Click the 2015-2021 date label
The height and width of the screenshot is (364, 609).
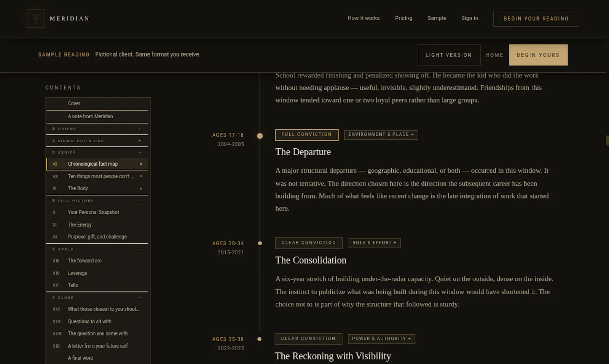(231, 253)
